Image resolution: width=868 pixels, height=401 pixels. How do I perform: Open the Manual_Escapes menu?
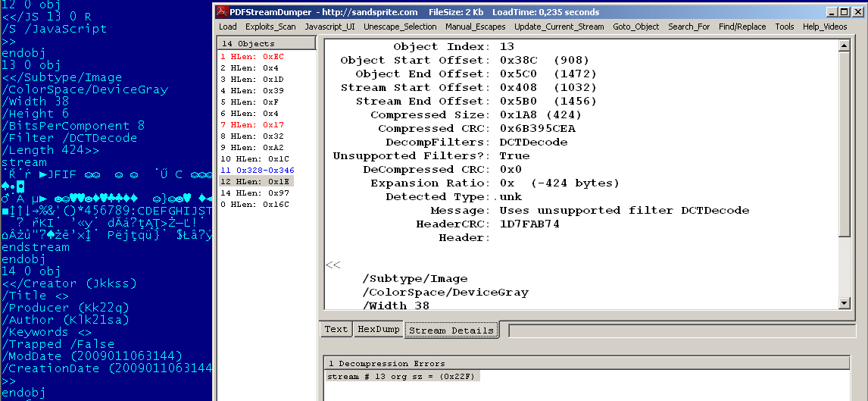[x=475, y=27]
